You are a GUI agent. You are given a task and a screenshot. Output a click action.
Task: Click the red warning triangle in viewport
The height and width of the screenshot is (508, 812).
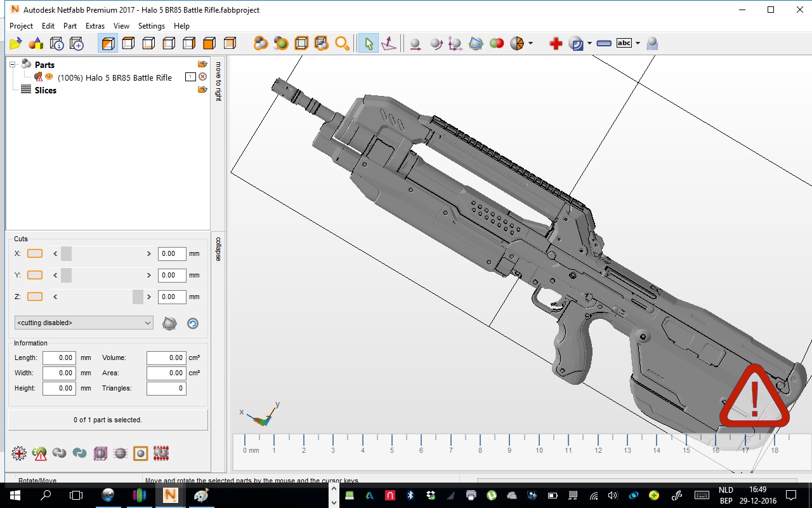click(754, 396)
